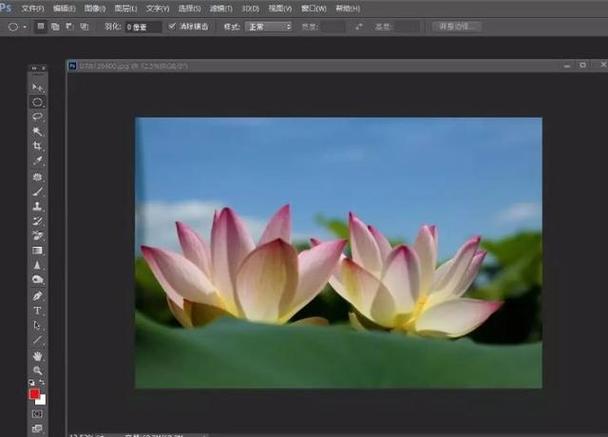Viewport: 608px width, 437px height.
Task: Select the Horizontal Type tool
Action: click(38, 310)
